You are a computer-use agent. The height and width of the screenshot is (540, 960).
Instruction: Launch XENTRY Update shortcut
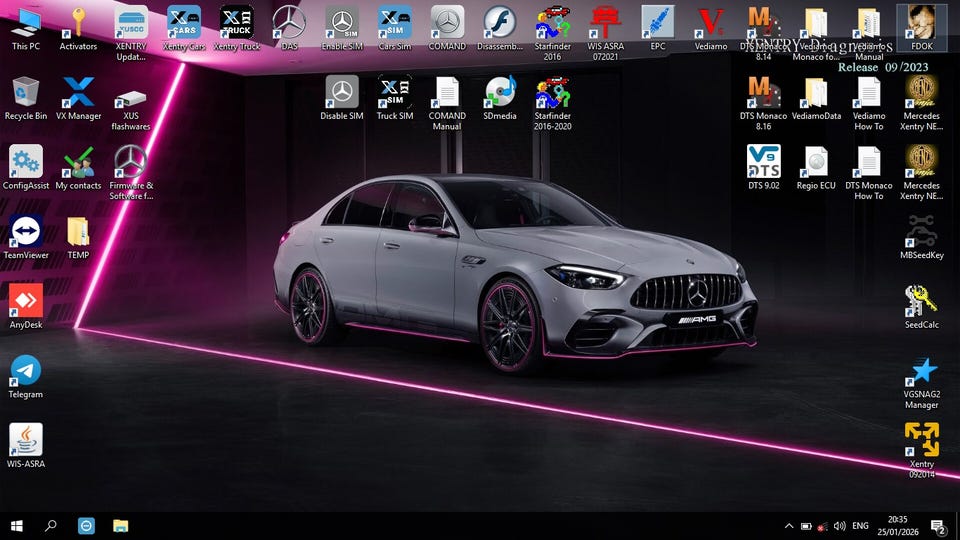click(131, 33)
